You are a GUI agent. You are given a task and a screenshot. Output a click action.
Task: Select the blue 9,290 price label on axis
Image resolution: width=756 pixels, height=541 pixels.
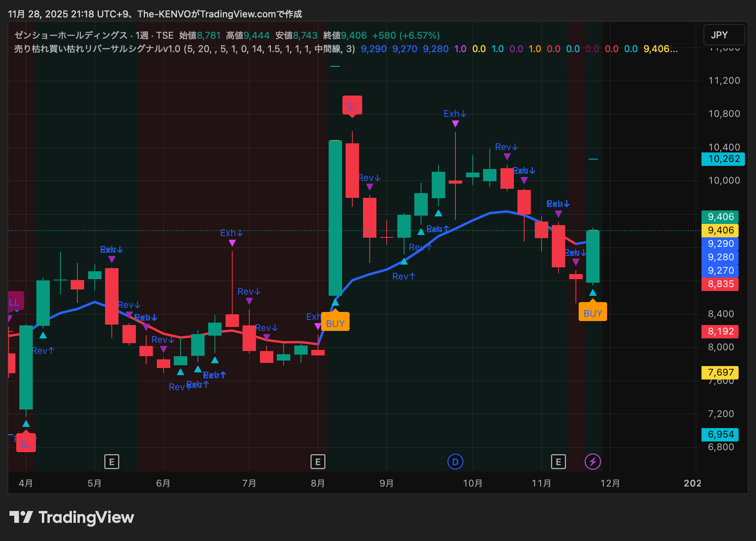[x=720, y=243]
